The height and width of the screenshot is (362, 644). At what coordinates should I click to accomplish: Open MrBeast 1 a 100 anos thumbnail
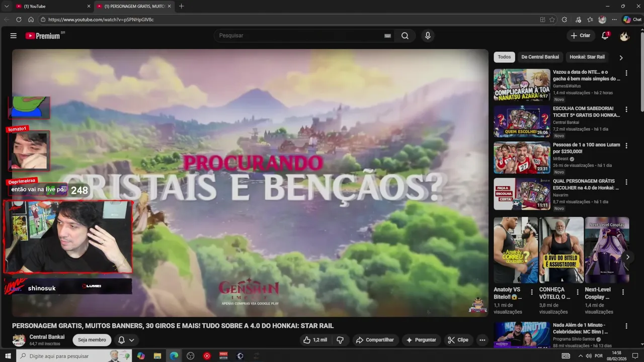point(522,157)
